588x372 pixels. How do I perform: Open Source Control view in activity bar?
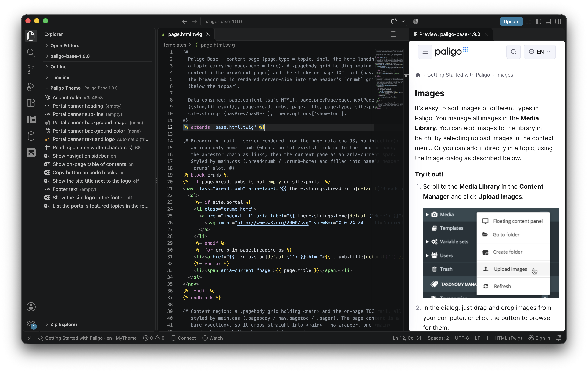click(x=31, y=69)
